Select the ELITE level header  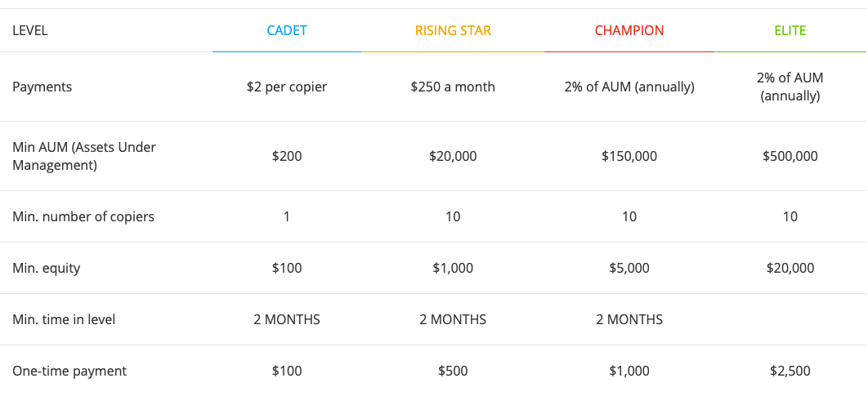point(790,31)
